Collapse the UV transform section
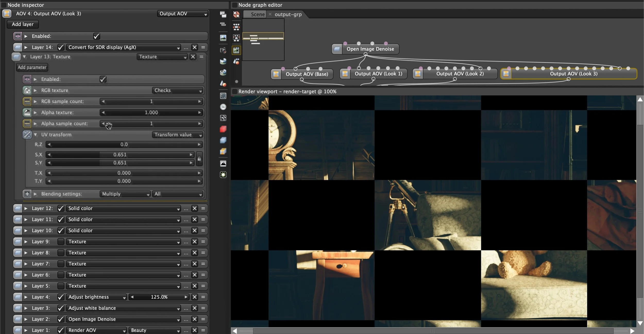The width and height of the screenshot is (644, 334). [36, 135]
